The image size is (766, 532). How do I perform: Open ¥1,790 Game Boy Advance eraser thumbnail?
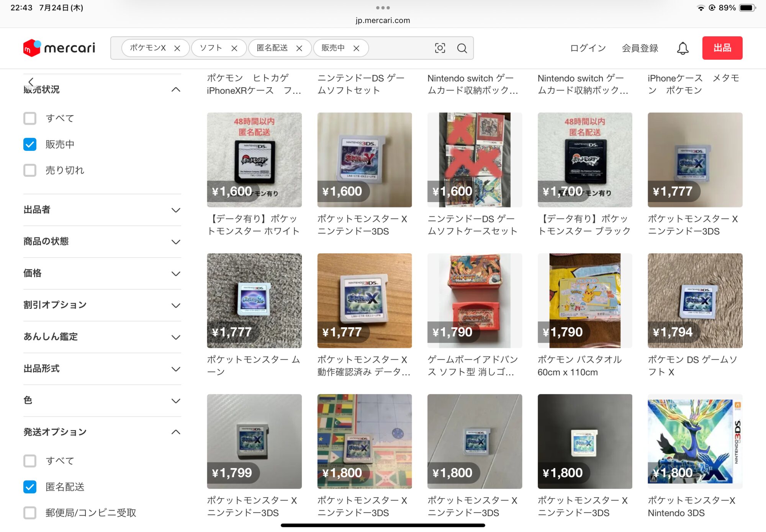tap(475, 300)
